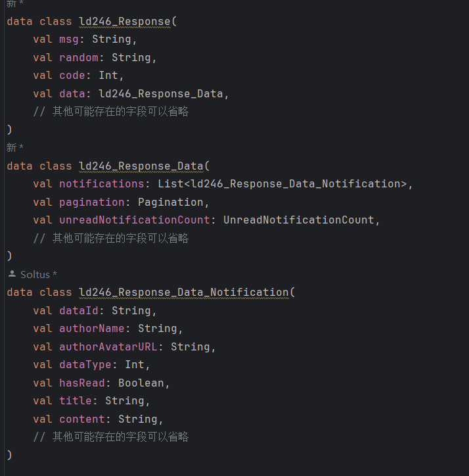Click the Pagination type reference
Screen dimensions: 469x476
(170, 202)
